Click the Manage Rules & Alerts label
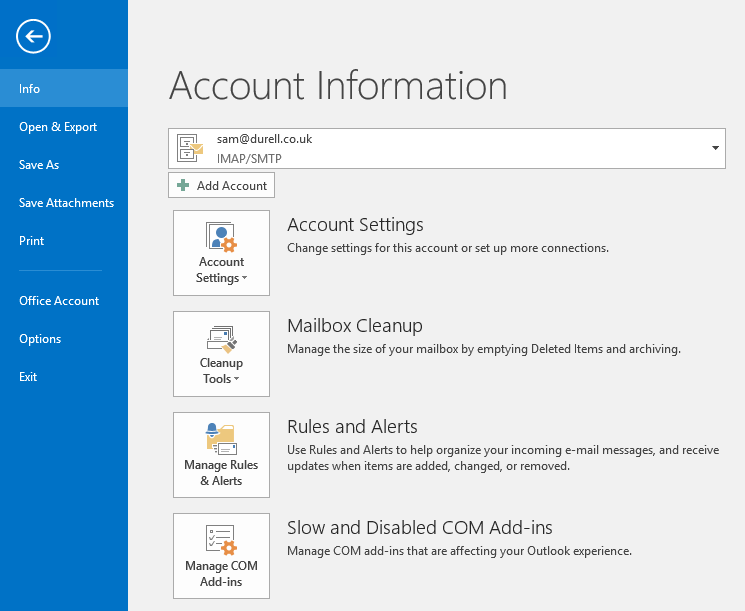745x611 pixels. point(221,473)
